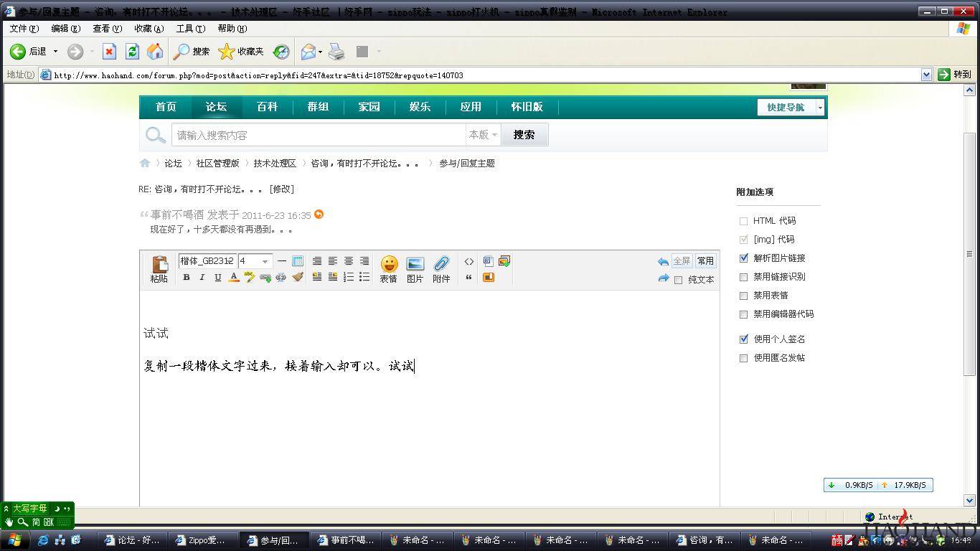The image size is (980, 551).
Task: Toggle italic formatting in the editor
Action: point(202,277)
